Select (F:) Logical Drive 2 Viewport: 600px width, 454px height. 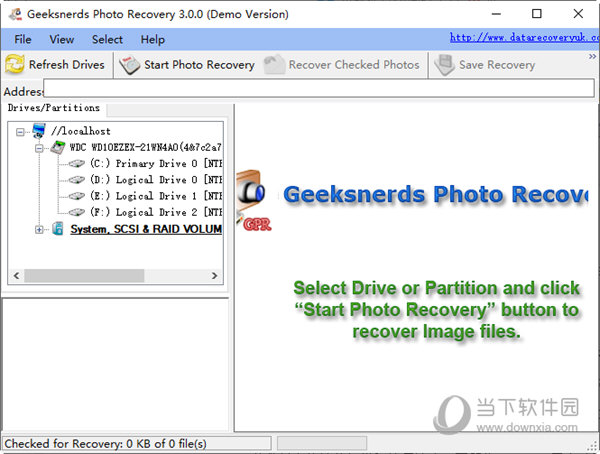coord(156,212)
